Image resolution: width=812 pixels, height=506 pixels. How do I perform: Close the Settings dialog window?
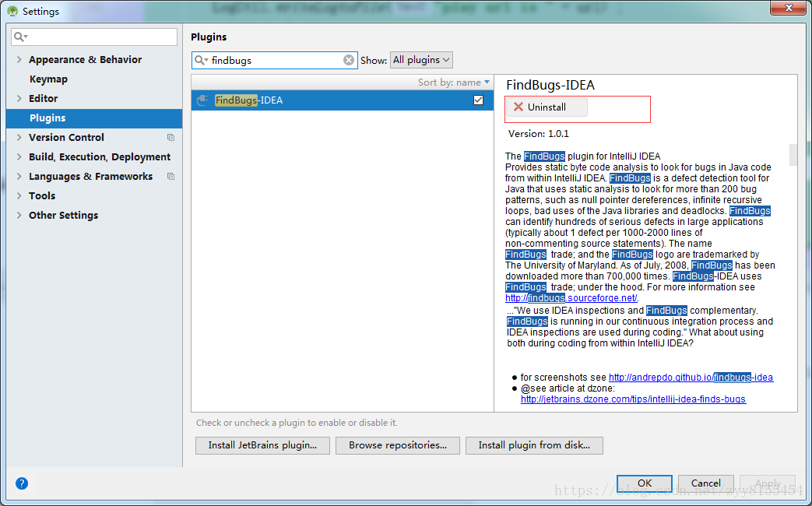(789, 8)
